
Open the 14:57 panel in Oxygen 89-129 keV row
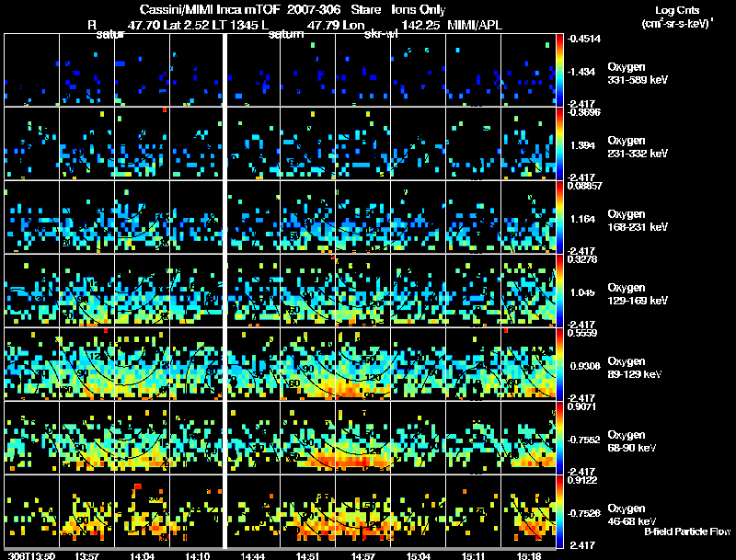362,364
